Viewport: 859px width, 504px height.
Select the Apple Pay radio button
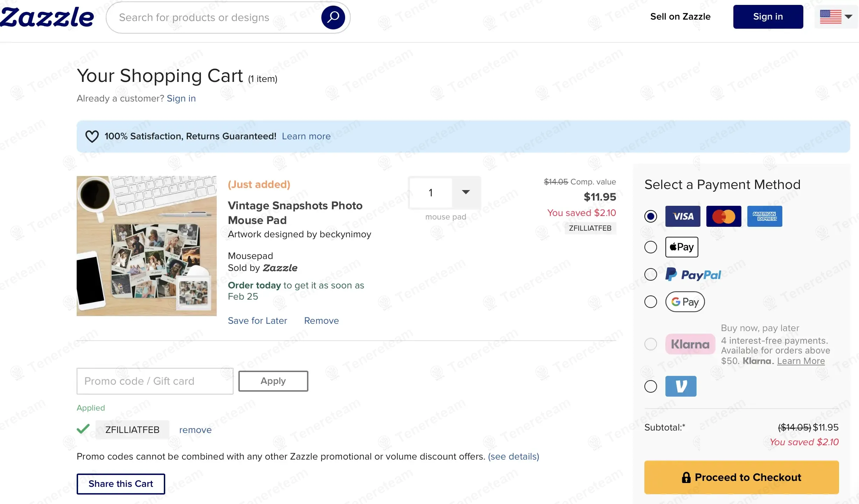pyautogui.click(x=650, y=247)
